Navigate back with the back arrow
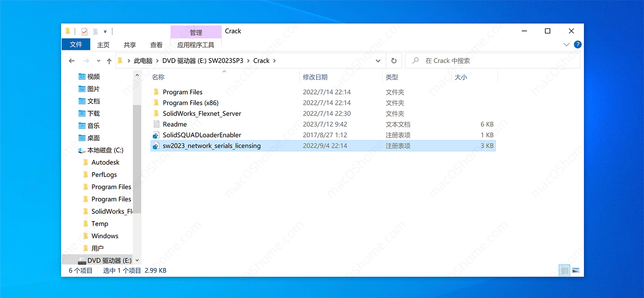Viewport: 644px width, 298px height. point(71,61)
